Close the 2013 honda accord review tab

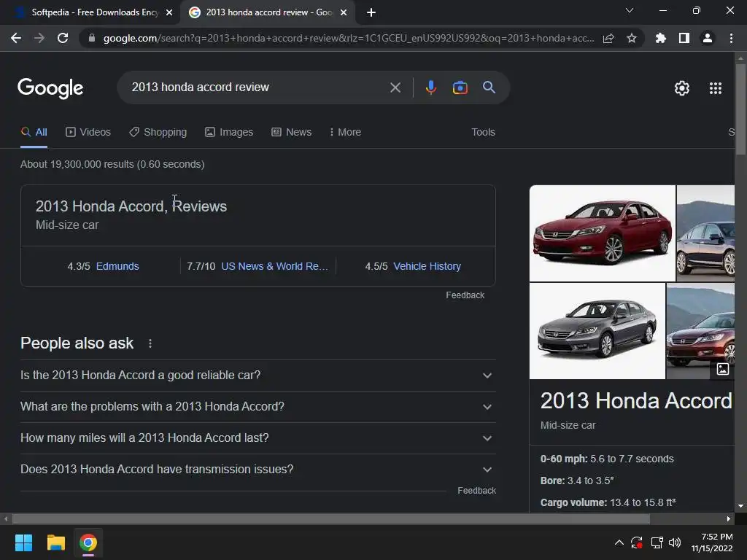tap(344, 12)
